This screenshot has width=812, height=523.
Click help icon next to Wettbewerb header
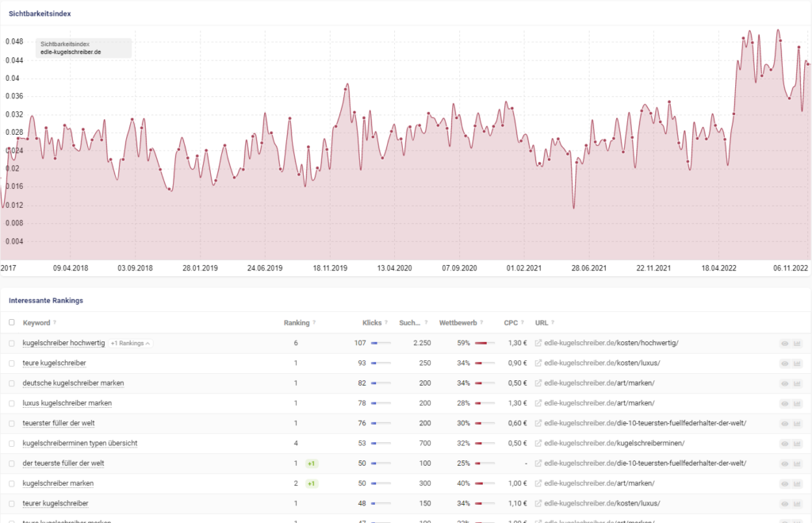click(x=481, y=322)
